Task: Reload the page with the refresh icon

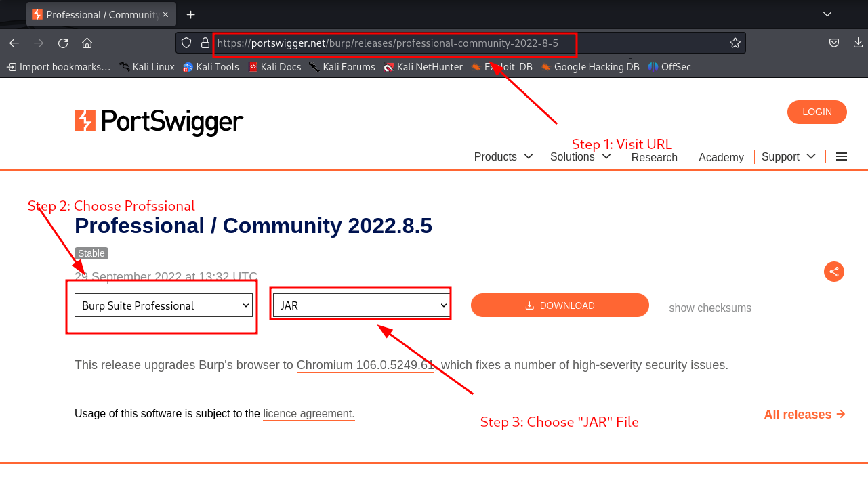Action: [63, 43]
